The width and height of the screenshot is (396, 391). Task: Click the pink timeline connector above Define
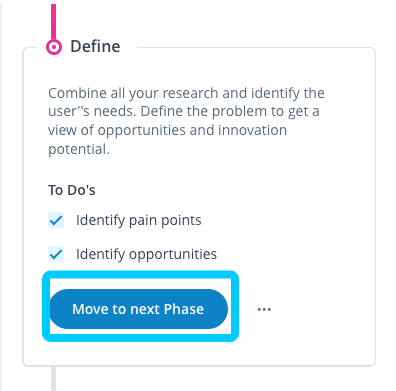tap(54, 22)
